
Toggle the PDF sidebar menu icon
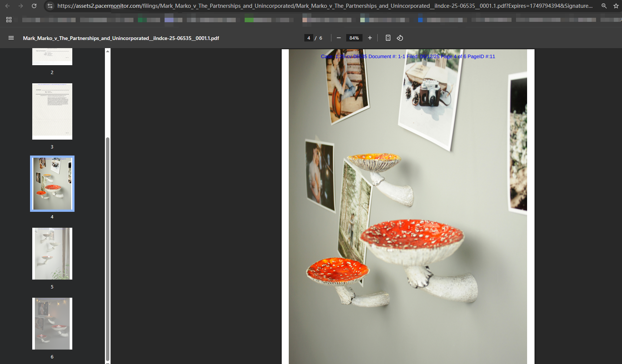click(x=11, y=38)
